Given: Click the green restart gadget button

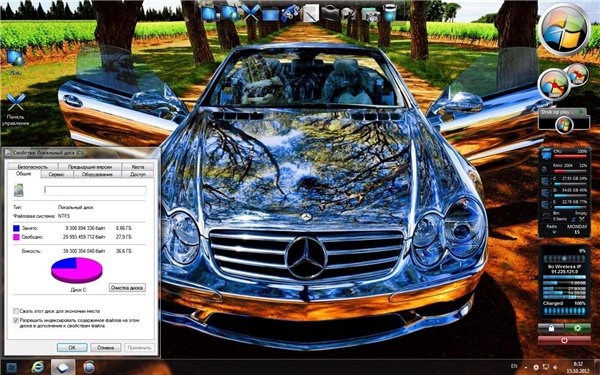Looking at the screenshot, I should pyautogui.click(x=578, y=328).
